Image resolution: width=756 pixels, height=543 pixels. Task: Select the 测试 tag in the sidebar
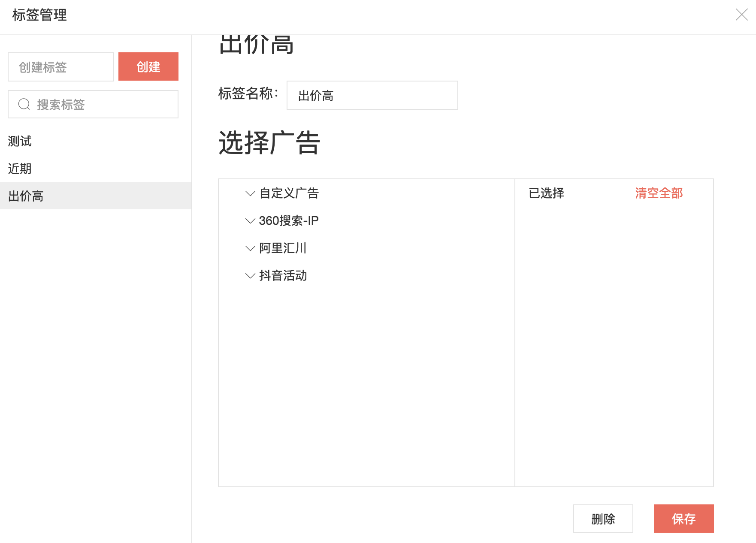20,141
